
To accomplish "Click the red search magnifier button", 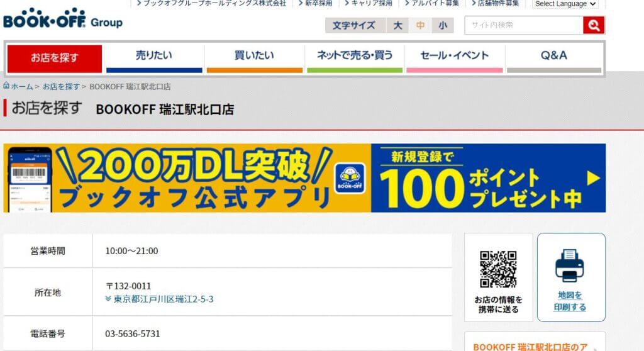I will pyautogui.click(x=594, y=26).
